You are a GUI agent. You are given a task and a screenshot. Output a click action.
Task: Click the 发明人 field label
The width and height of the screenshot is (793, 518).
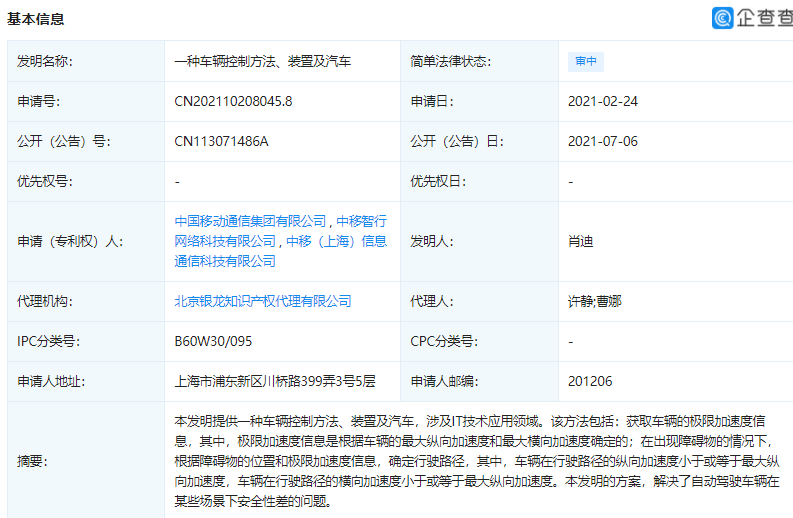pyautogui.click(x=432, y=241)
